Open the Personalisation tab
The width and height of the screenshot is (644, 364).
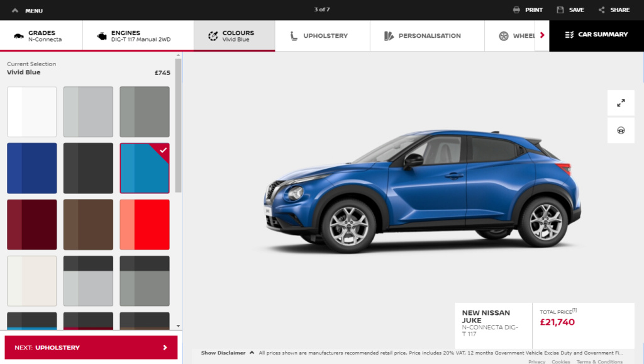(x=427, y=36)
